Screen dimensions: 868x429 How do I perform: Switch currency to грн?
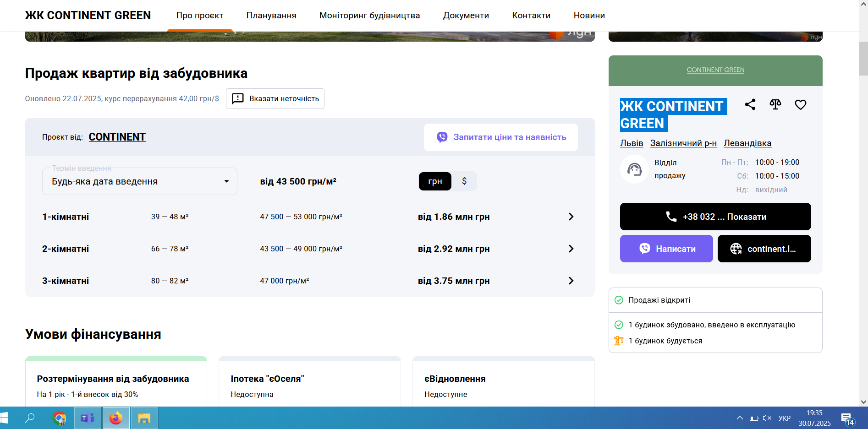[435, 181]
